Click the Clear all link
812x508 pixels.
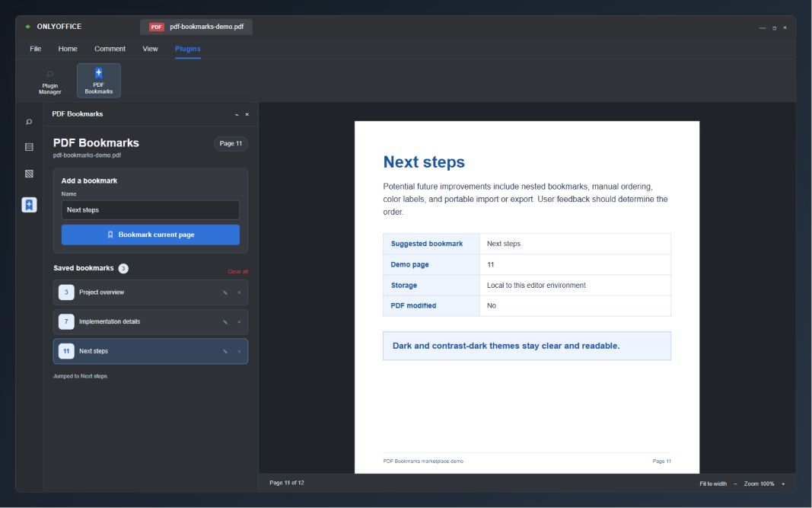[x=237, y=272]
